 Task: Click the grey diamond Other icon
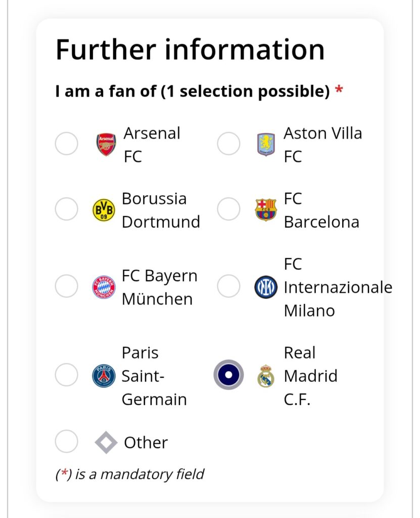click(106, 442)
